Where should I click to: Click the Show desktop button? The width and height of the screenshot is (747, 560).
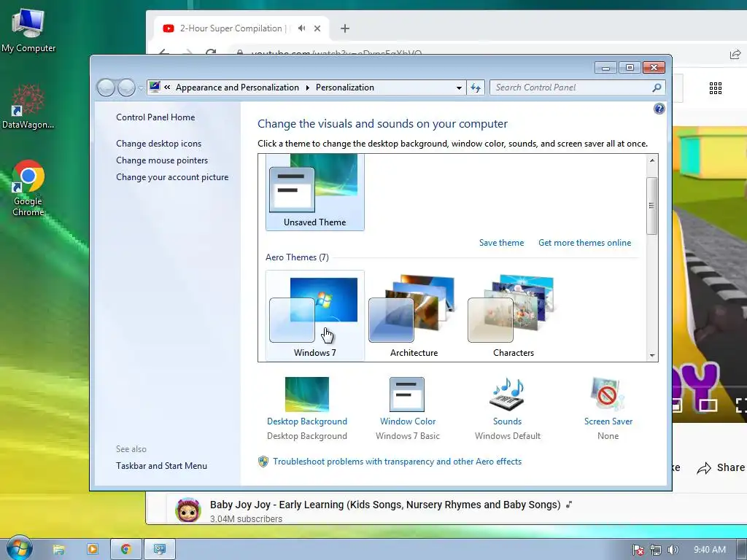coord(741,550)
